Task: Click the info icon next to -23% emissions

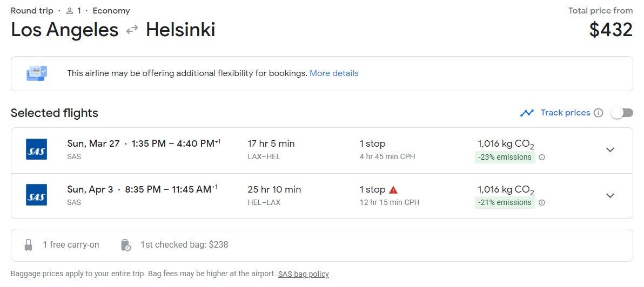Action: point(542,158)
